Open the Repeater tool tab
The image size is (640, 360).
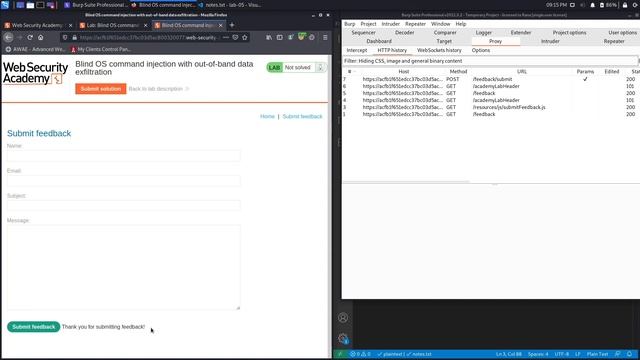point(614,41)
